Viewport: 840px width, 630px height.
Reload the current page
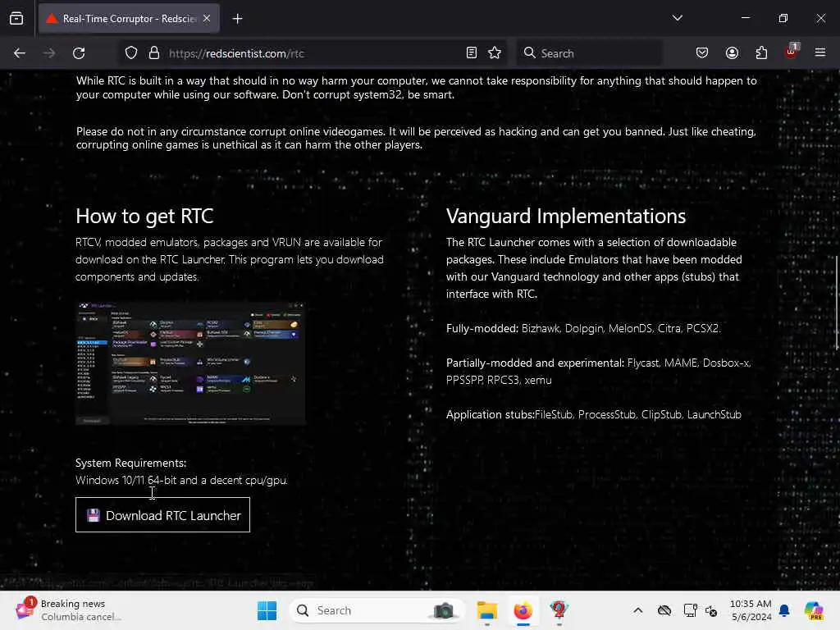(x=79, y=53)
